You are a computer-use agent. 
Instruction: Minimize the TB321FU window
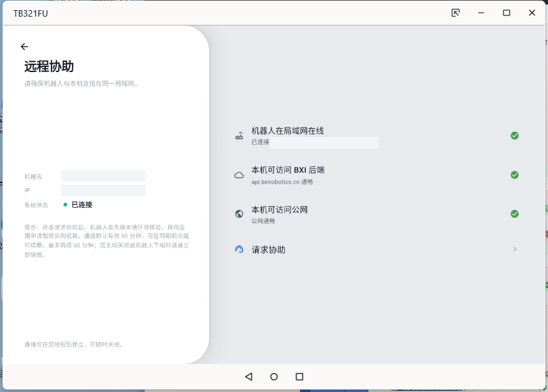pos(481,13)
